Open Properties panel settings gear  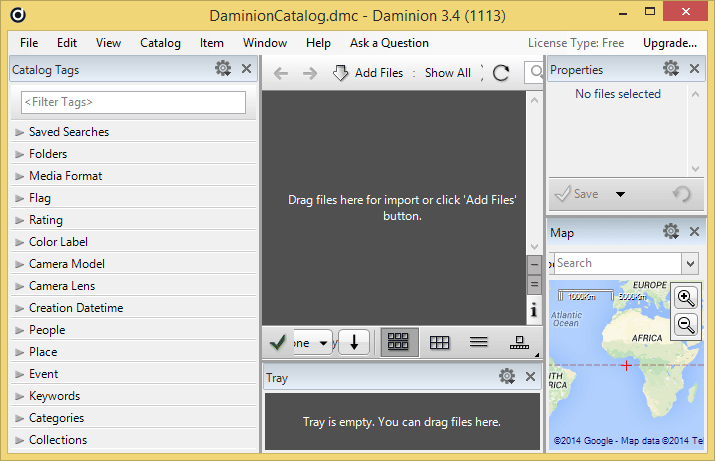point(671,68)
